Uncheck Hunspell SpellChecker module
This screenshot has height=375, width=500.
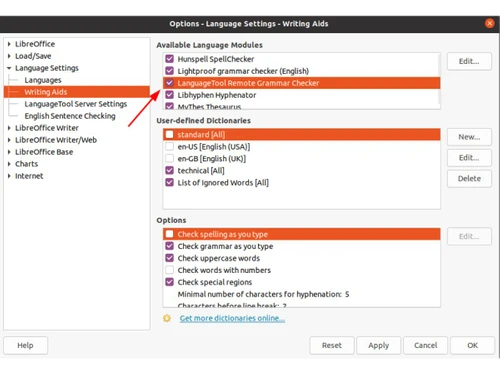[169, 59]
